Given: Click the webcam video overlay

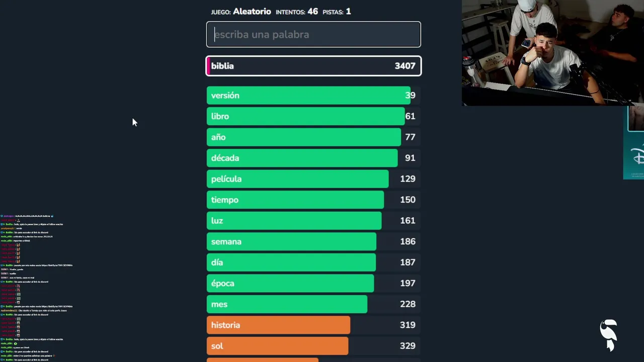Looking at the screenshot, I should (x=552, y=52).
